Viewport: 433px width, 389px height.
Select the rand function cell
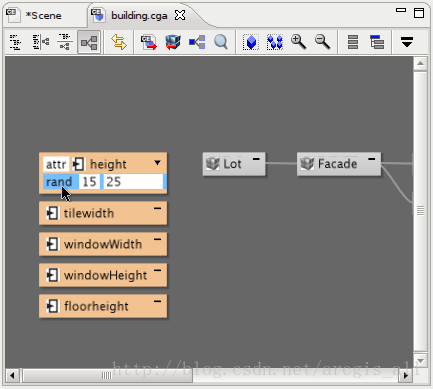pyautogui.click(x=61, y=182)
